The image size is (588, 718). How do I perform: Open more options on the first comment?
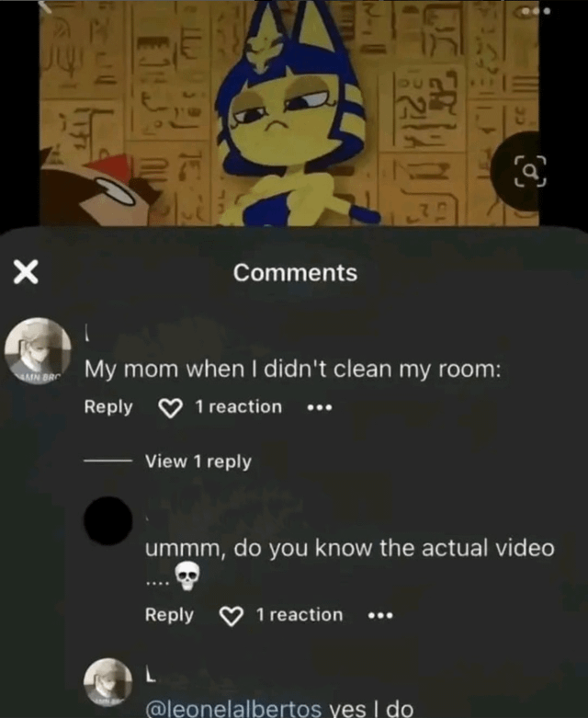tap(320, 407)
